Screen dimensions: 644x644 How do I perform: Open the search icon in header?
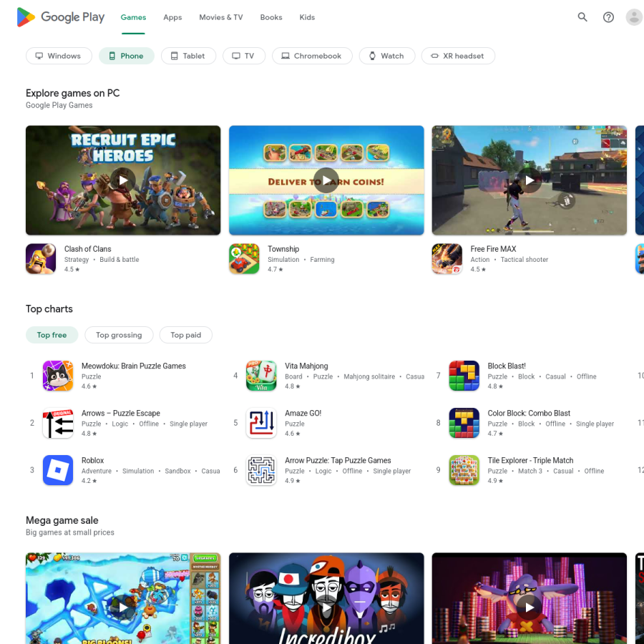[582, 17]
